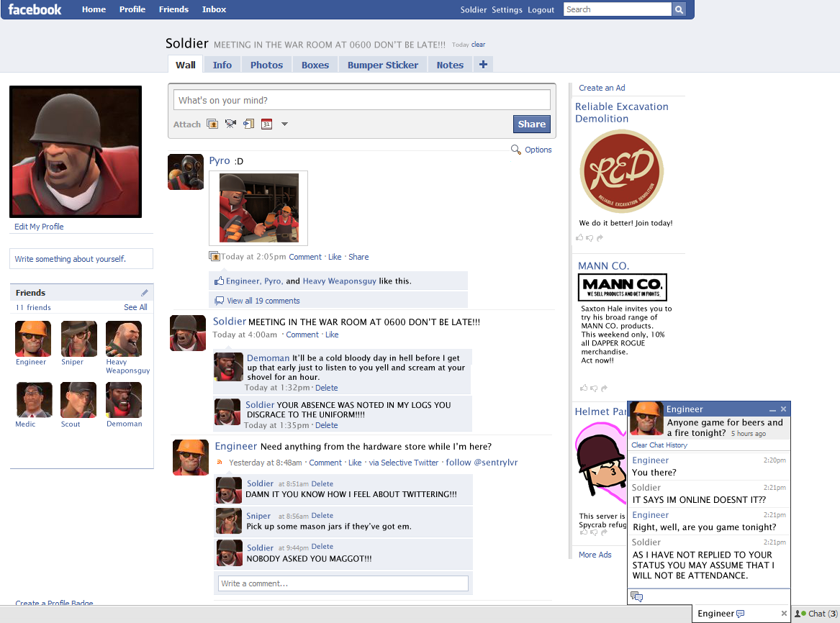Clear the current status message
The height and width of the screenshot is (623, 840).
[x=479, y=45]
